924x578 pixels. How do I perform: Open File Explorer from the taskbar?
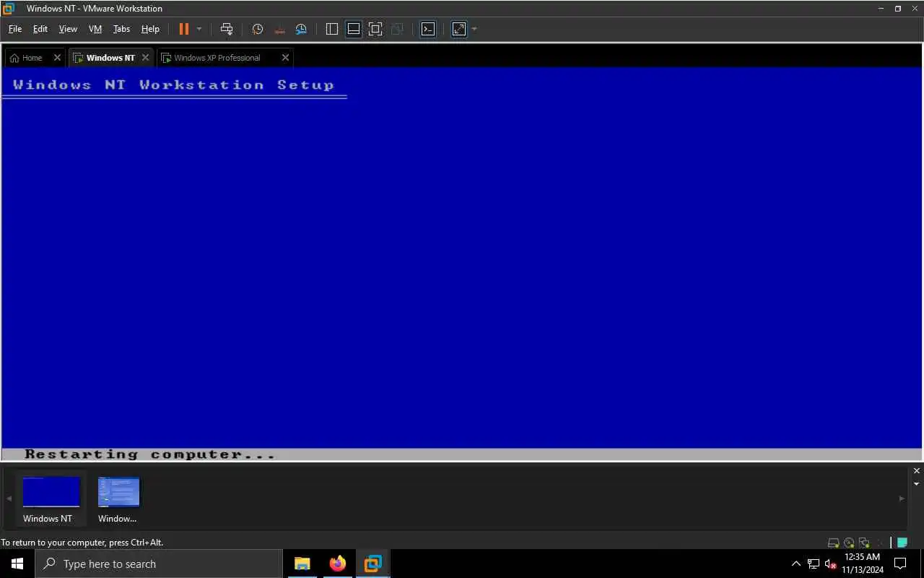302,564
